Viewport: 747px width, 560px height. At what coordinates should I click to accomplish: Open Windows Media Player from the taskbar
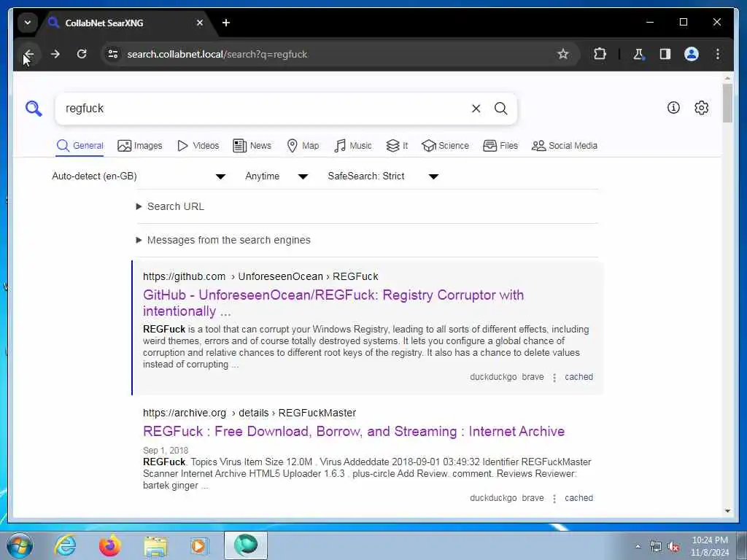199,545
